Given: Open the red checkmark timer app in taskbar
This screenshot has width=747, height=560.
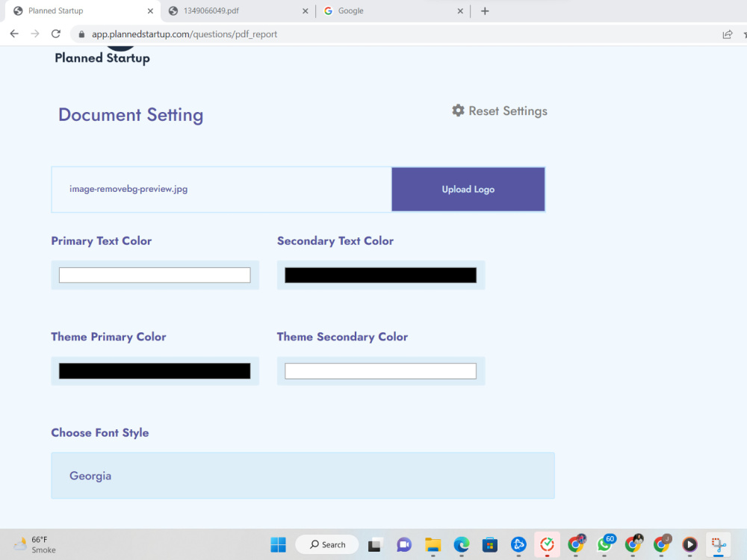Looking at the screenshot, I should click(547, 544).
